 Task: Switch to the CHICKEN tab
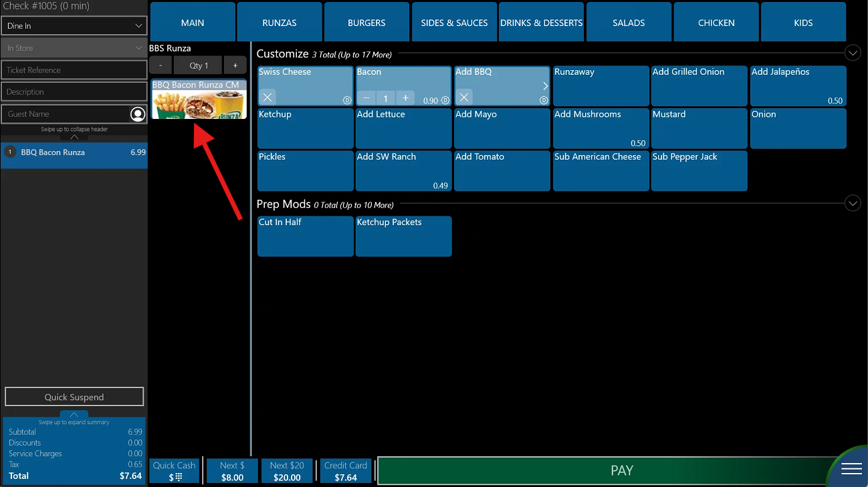(716, 22)
